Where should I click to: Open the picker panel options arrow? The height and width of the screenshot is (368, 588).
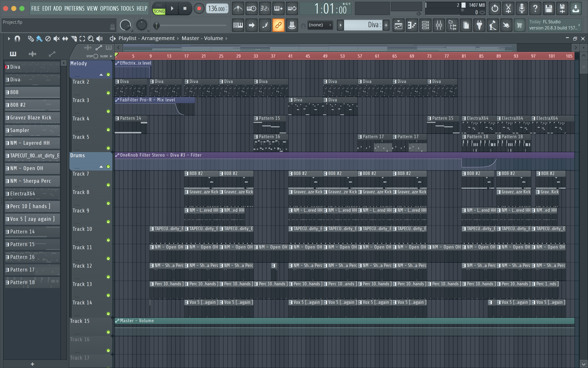click(x=64, y=63)
